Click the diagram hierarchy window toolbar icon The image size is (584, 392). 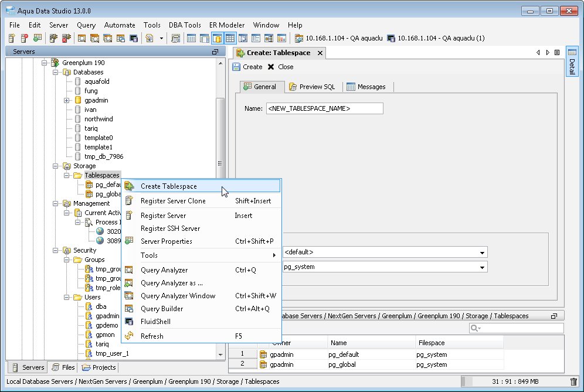(x=269, y=38)
